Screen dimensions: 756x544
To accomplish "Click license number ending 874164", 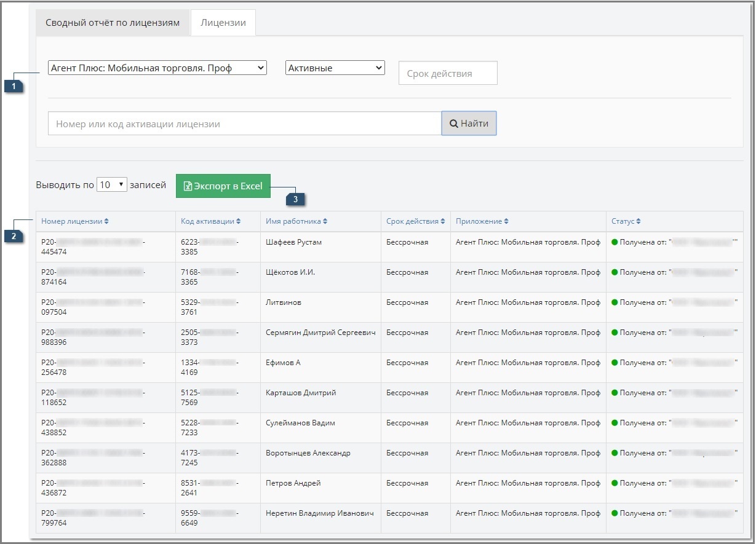I will [x=94, y=277].
